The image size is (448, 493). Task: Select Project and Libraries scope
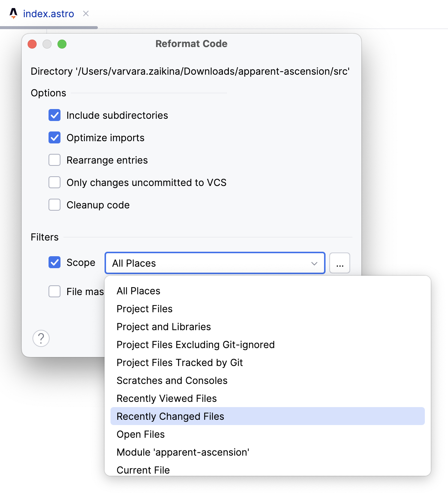click(164, 326)
